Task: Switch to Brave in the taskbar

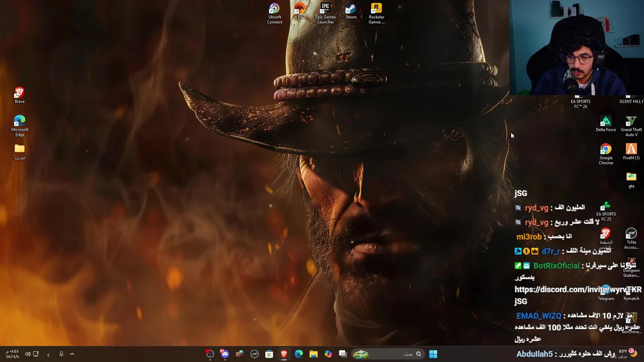Action: tap(284, 354)
